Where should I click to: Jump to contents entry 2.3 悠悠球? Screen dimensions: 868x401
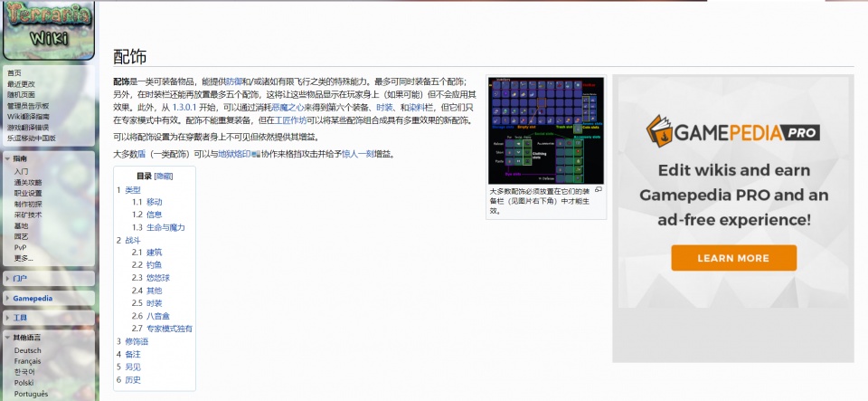151,278
